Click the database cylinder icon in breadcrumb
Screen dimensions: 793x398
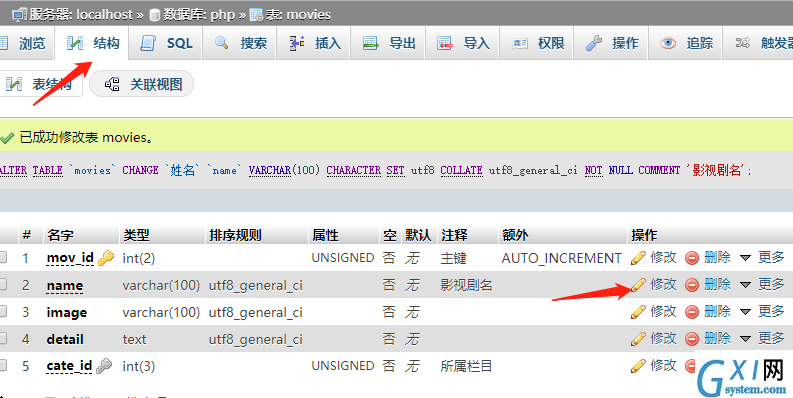click(155, 15)
